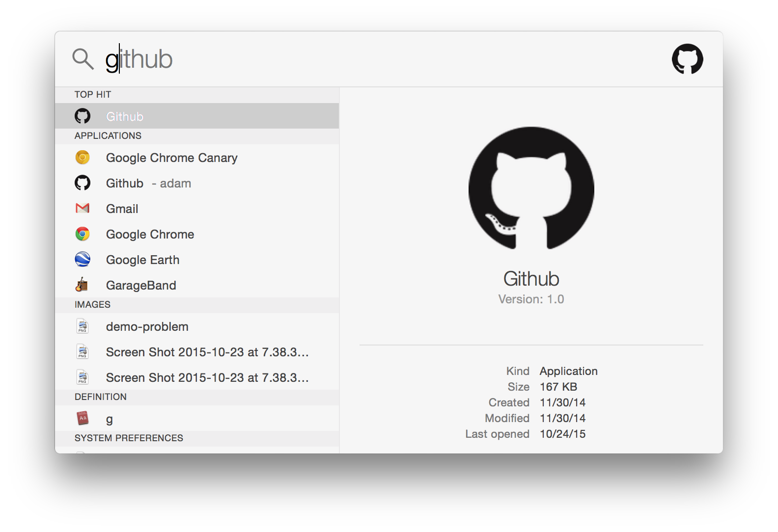Image resolution: width=778 pixels, height=532 pixels.
Task: Select Google Chrome in Applications
Action: (x=197, y=234)
